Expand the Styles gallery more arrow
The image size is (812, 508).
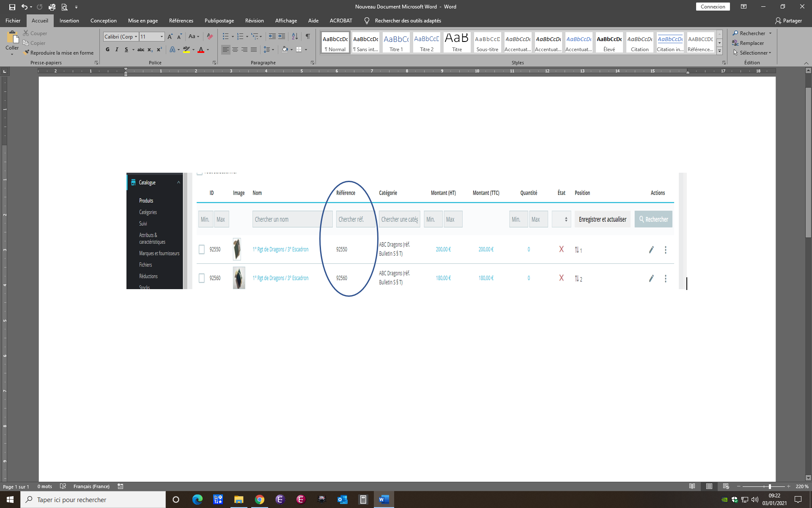click(x=719, y=51)
